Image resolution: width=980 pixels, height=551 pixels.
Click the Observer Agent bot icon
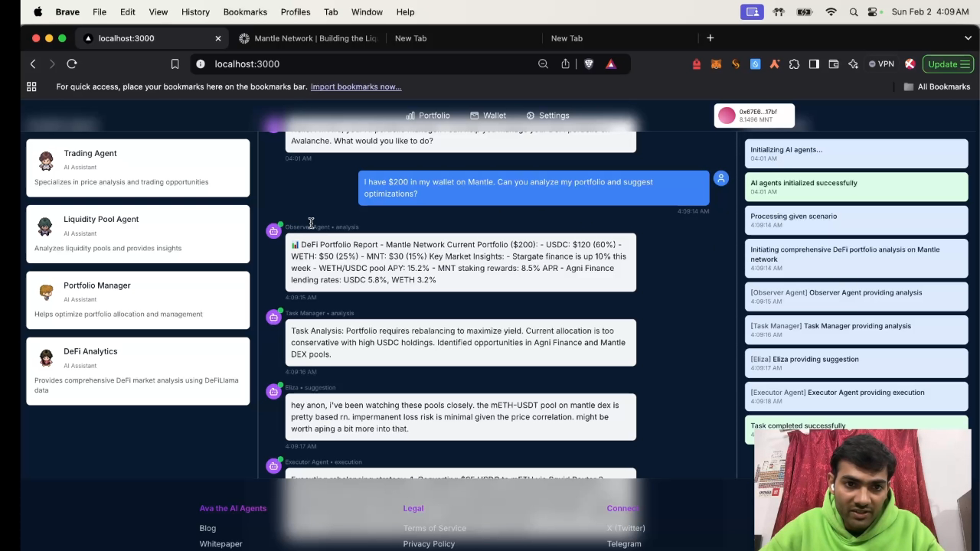273,230
